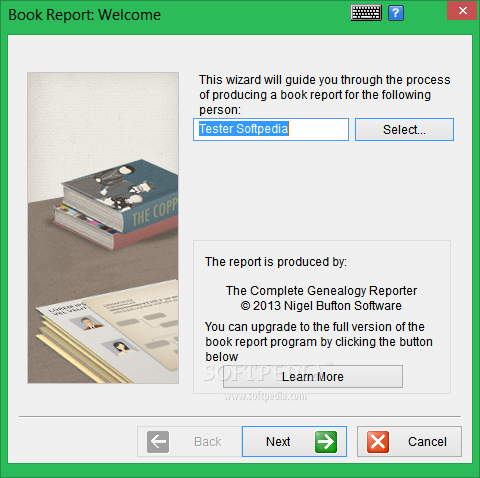
Task: Click the blue help question mark icon
Action: pyautogui.click(x=396, y=13)
